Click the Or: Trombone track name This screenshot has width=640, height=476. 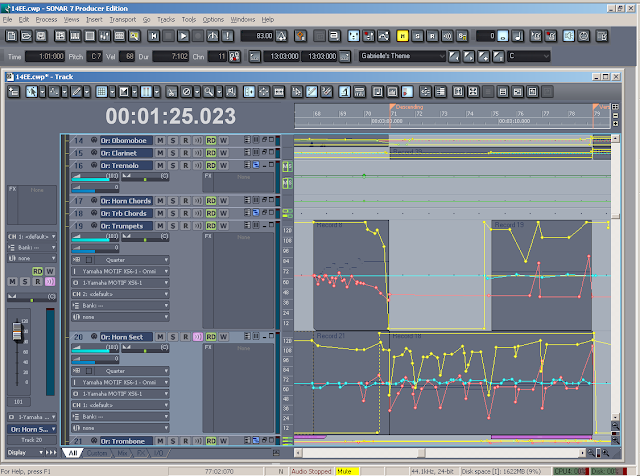(126, 441)
